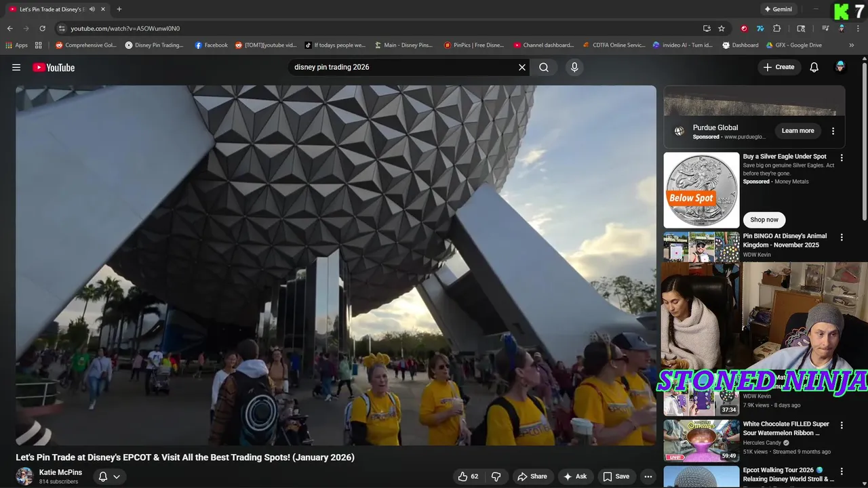Go back in the browser

pos(9,28)
